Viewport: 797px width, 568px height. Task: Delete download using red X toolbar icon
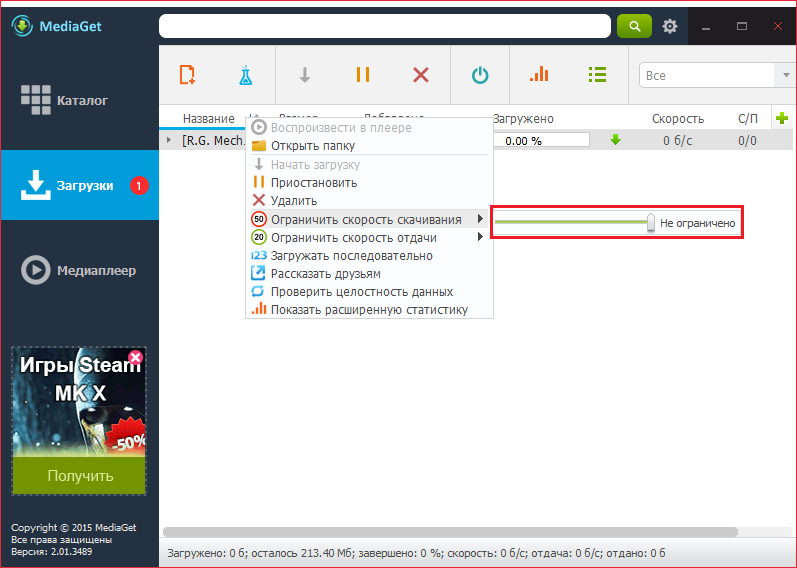coord(421,75)
